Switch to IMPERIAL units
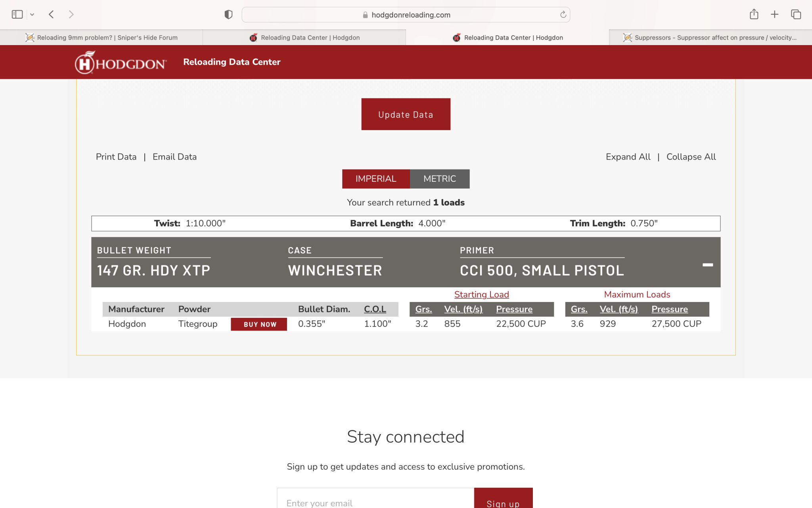The image size is (812, 508). (375, 179)
